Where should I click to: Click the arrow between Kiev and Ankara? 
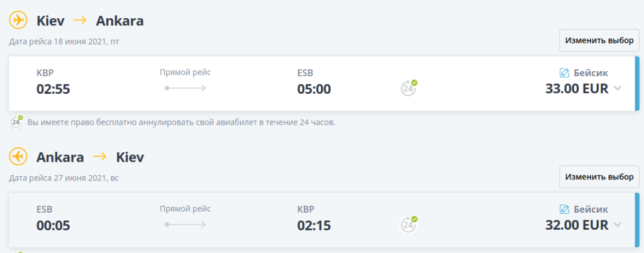80,21
